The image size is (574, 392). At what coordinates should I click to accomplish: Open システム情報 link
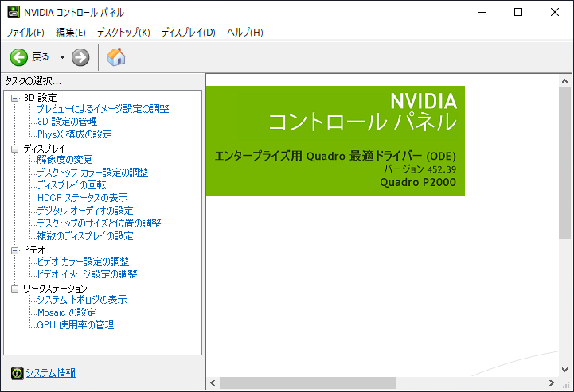click(x=50, y=373)
